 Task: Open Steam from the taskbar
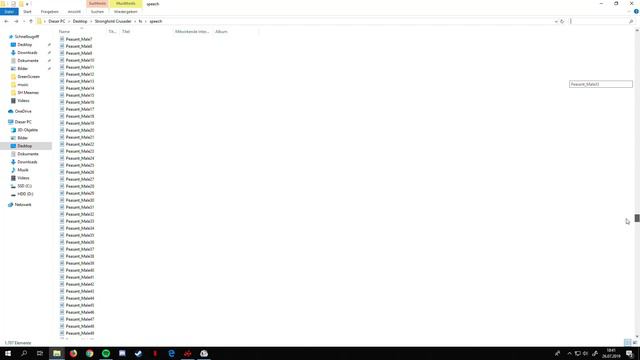[138, 353]
